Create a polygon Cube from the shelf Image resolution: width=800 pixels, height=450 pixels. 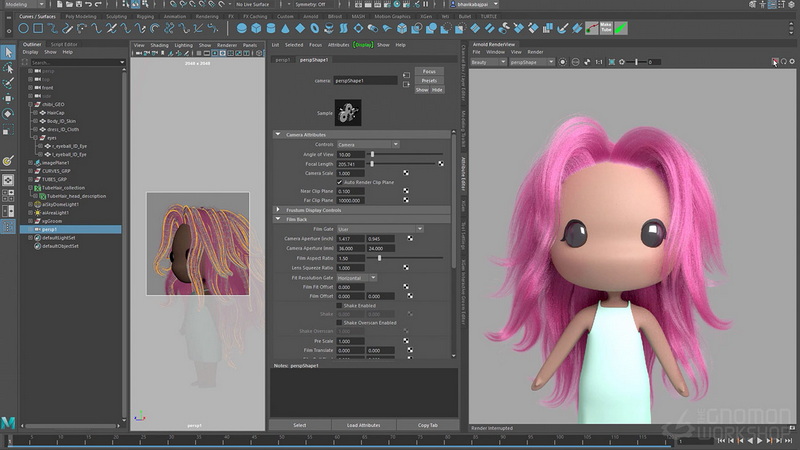point(256,29)
